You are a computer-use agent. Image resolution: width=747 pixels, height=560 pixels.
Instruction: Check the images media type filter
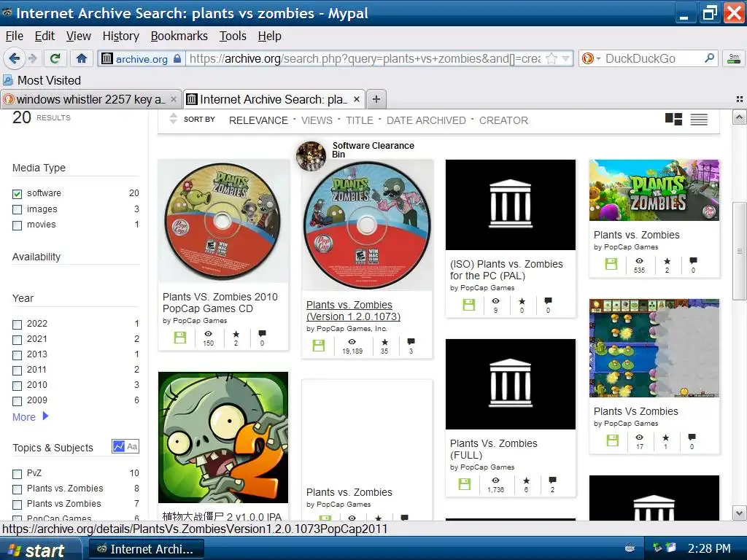coord(18,209)
